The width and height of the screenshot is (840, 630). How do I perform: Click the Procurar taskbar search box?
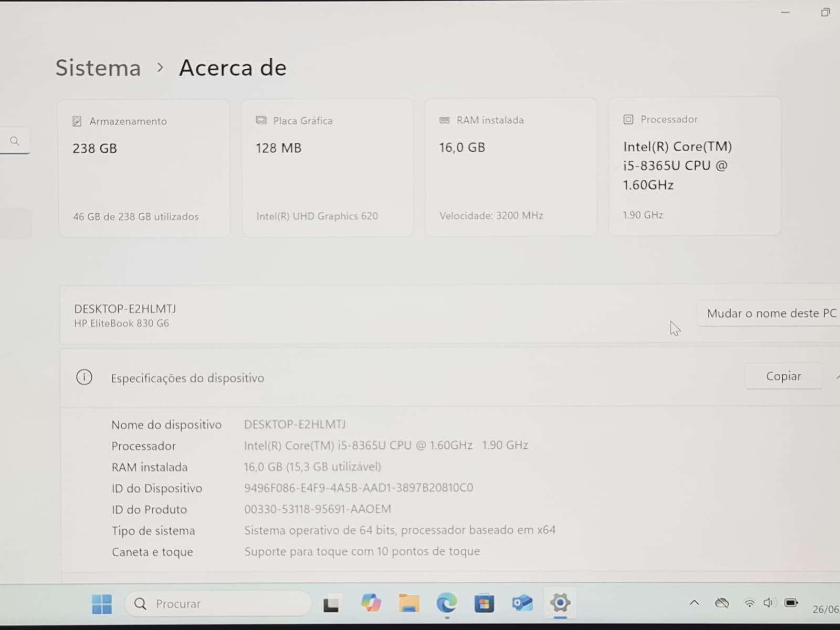pyautogui.click(x=218, y=604)
